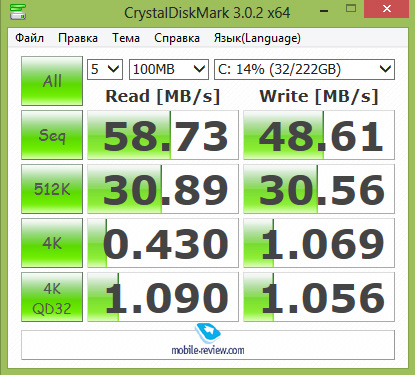Expand the 100MB test size dropdown
The width and height of the screenshot is (415, 375).
(169, 69)
